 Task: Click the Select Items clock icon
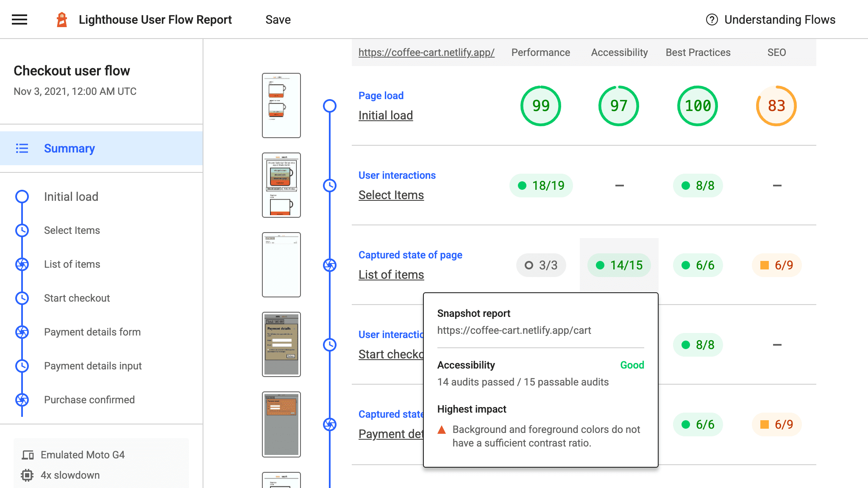(22, 230)
